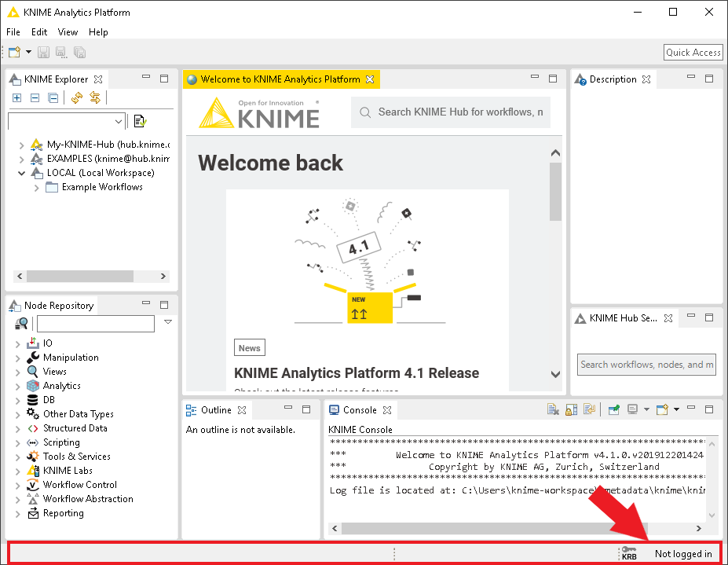The image size is (728, 565).
Task: Select the Views category icon
Action: (32, 371)
